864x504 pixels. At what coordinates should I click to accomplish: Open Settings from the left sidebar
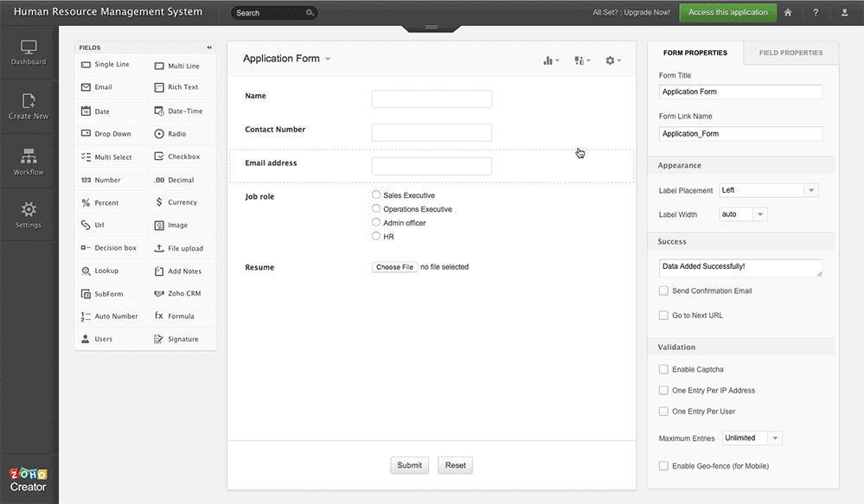(x=29, y=214)
